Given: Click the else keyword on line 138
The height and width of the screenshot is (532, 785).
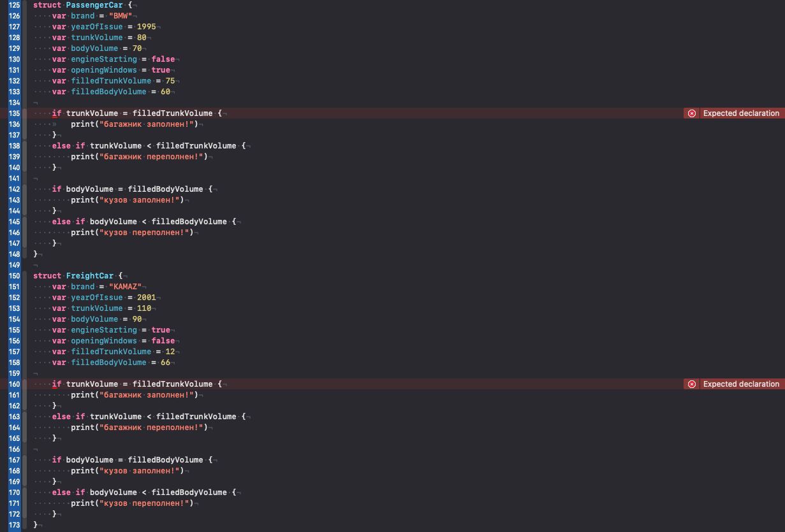Looking at the screenshot, I should (62, 146).
